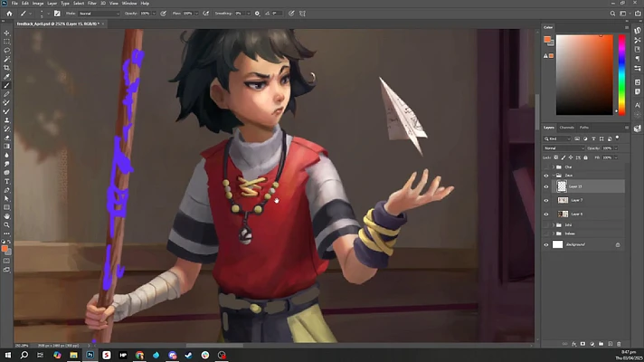Open the File menu

[x=14, y=4]
